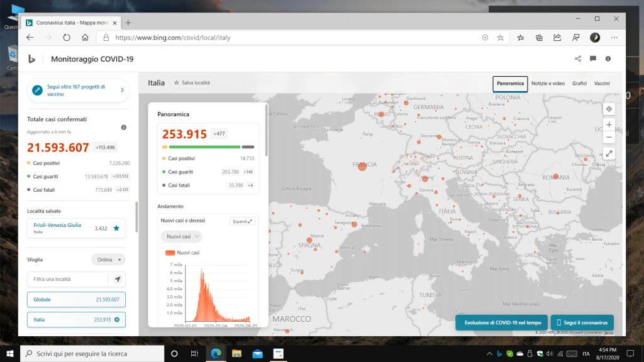This screenshot has height=362, width=644.
Task: Open the Segui oltre 167 progetti vaccine link
Action: [78, 90]
